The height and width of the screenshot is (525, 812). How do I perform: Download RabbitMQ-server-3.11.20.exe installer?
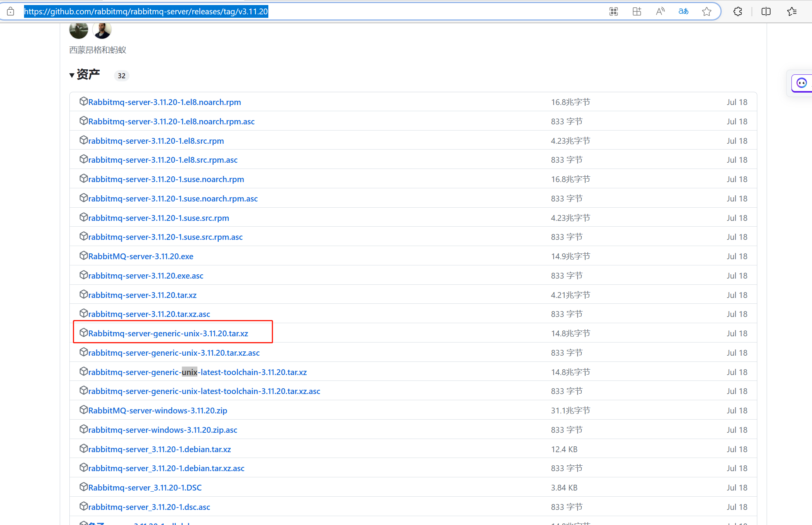pyautogui.click(x=140, y=256)
